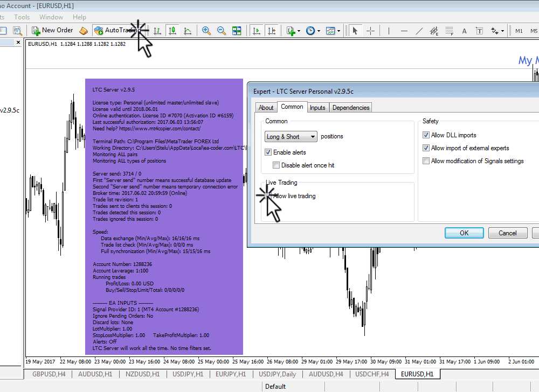539x392 pixels.
Task: Switch to NZDUSD,H1 chart tab
Action: 142,374
